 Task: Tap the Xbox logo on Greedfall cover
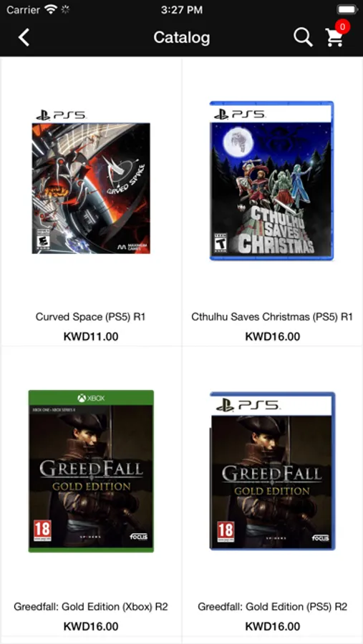pos(91,398)
